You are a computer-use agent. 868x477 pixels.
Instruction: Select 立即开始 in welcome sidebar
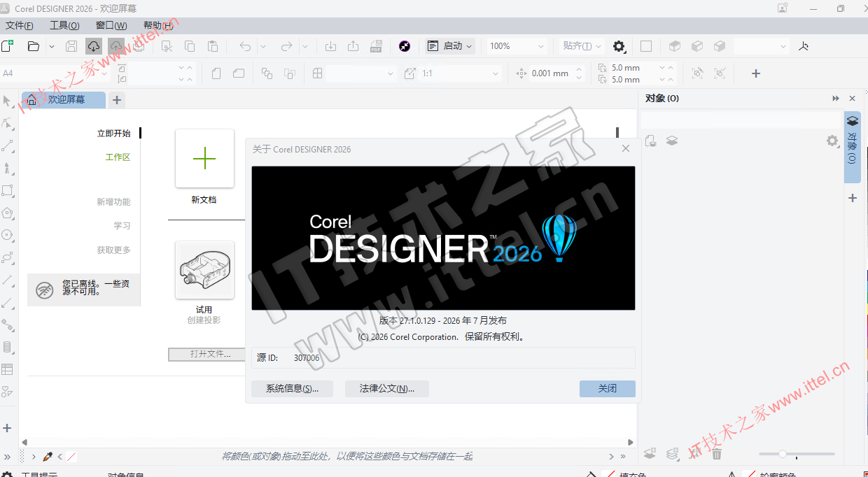click(113, 134)
